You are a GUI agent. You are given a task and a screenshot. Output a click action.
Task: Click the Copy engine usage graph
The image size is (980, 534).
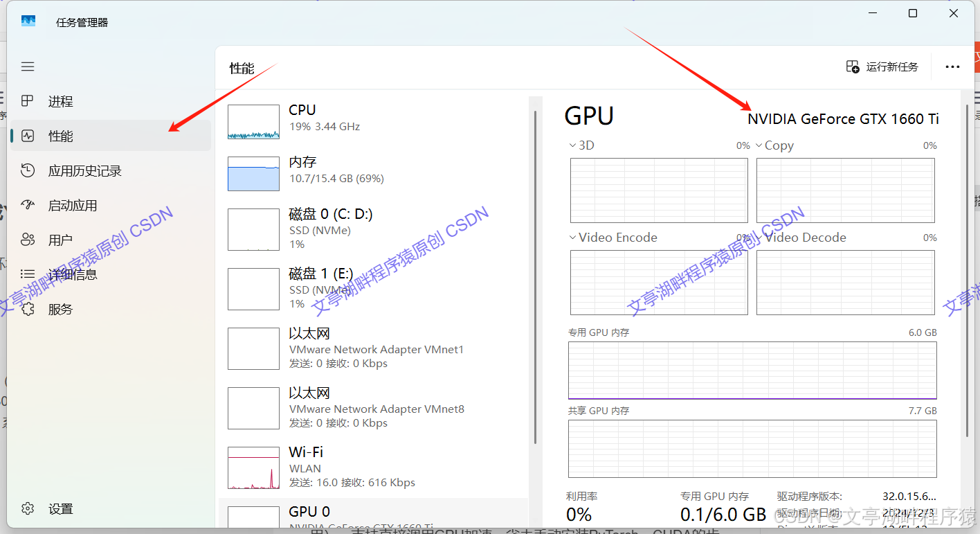coord(845,190)
